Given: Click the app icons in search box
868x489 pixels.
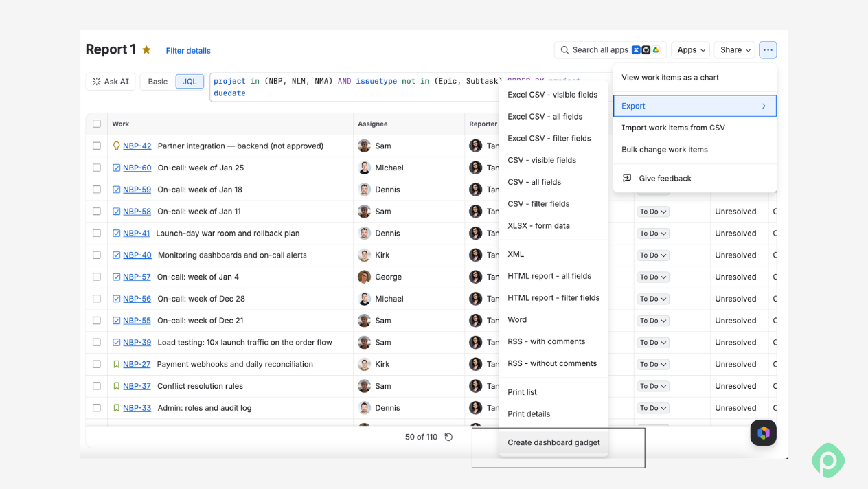Looking at the screenshot, I should [646, 50].
